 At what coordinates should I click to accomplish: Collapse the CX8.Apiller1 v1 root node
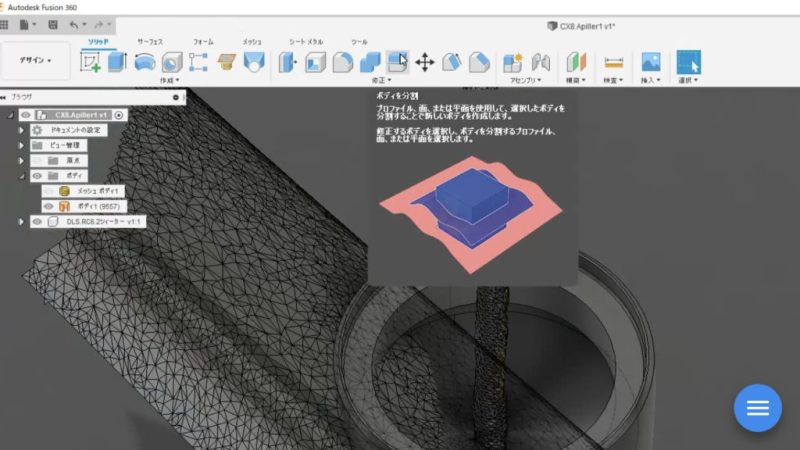coord(10,115)
